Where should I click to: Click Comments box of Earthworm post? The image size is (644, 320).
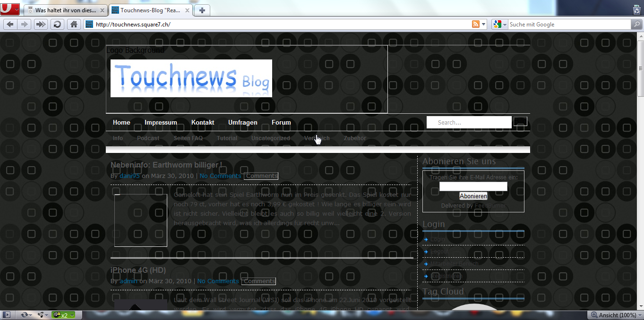(x=261, y=176)
